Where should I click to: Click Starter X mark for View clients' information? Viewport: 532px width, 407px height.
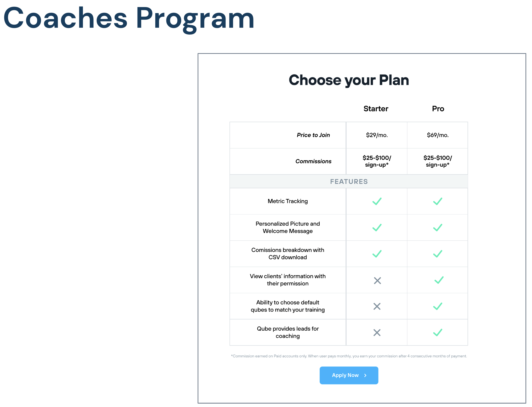tap(377, 280)
